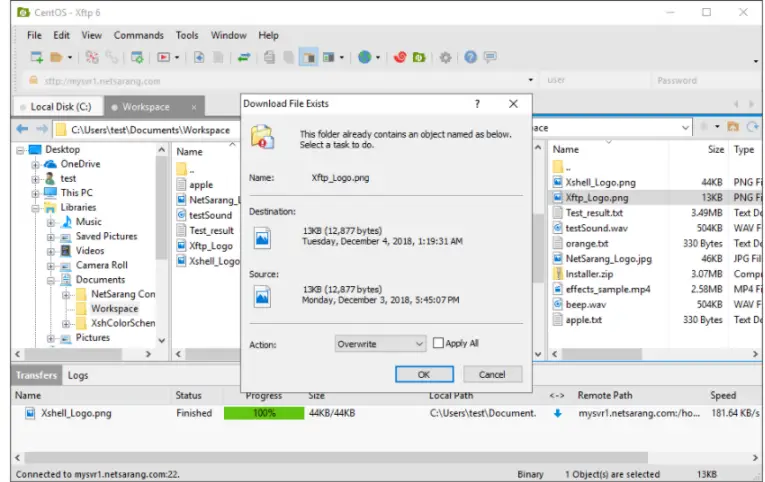The width and height of the screenshot is (765, 482).
Task: Switch to the Local Disk (C:) tab
Action: [x=57, y=106]
